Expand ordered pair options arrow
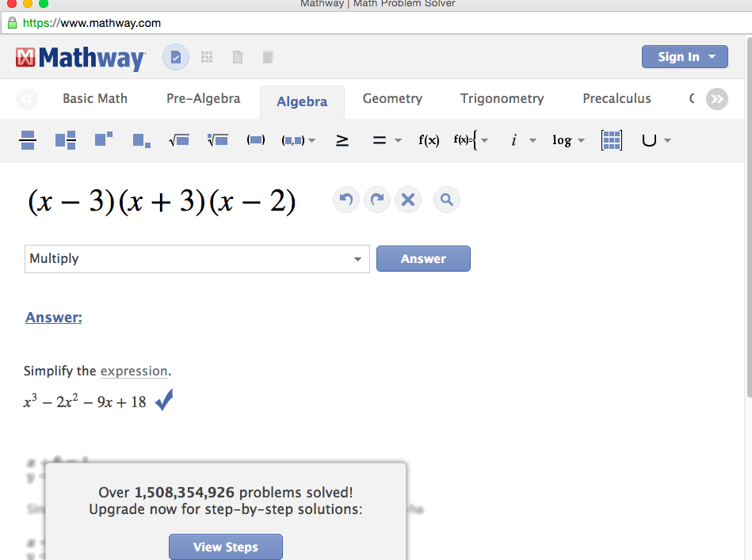The height and width of the screenshot is (560, 752). point(311,140)
